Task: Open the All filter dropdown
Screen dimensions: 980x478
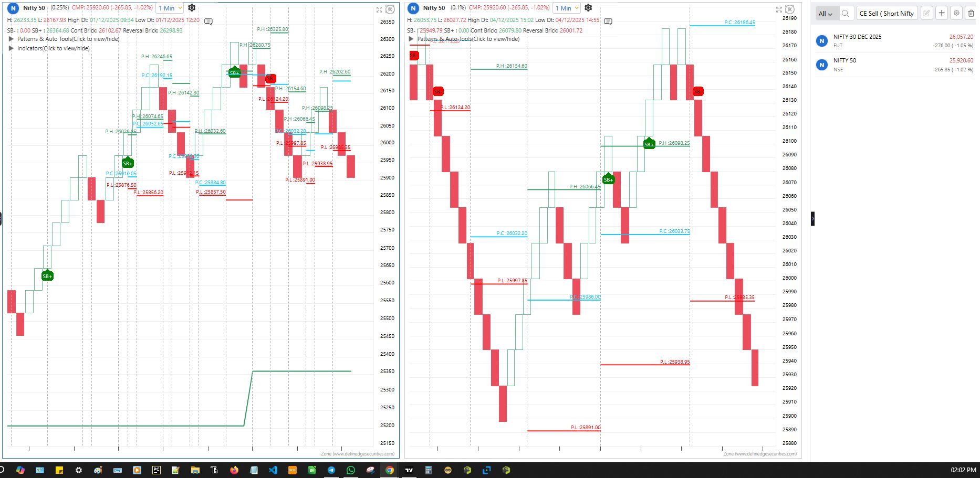Action: 825,14
